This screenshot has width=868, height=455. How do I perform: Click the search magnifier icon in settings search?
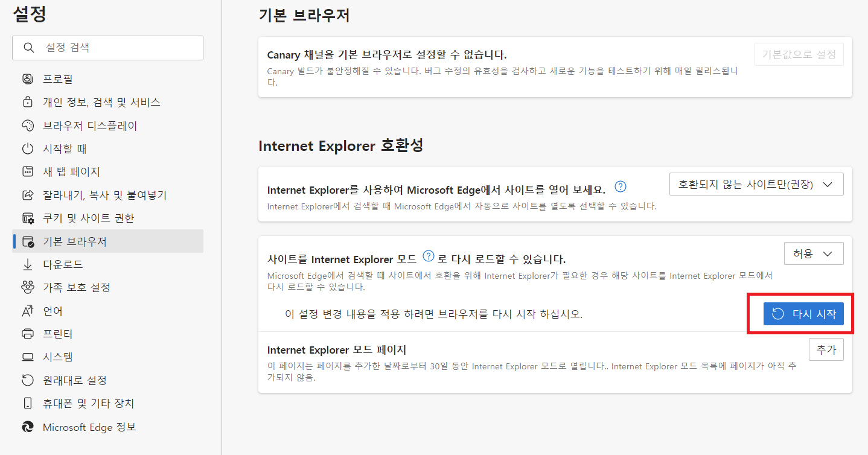point(28,48)
